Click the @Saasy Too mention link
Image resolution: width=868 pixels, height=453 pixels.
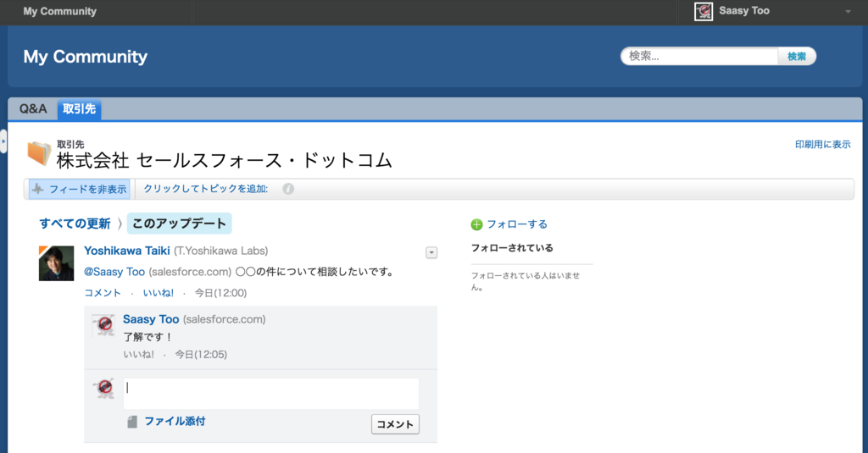point(114,272)
